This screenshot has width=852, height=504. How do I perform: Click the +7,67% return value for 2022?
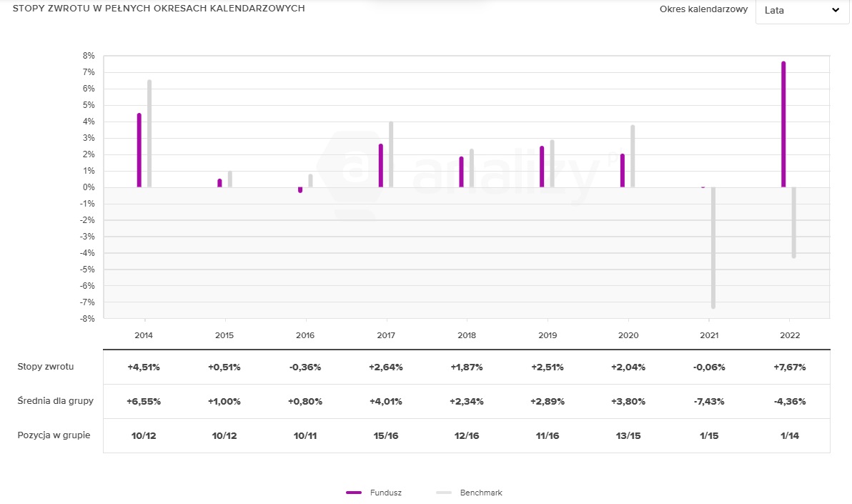790,367
